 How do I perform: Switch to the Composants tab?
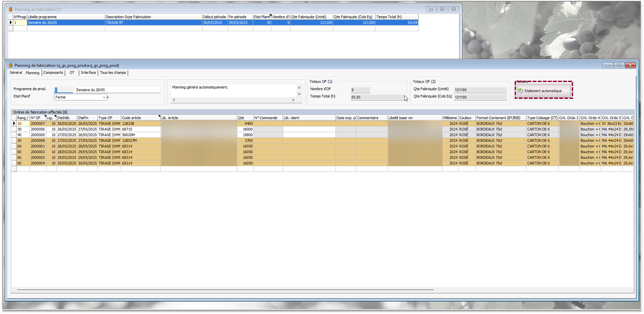click(x=53, y=73)
